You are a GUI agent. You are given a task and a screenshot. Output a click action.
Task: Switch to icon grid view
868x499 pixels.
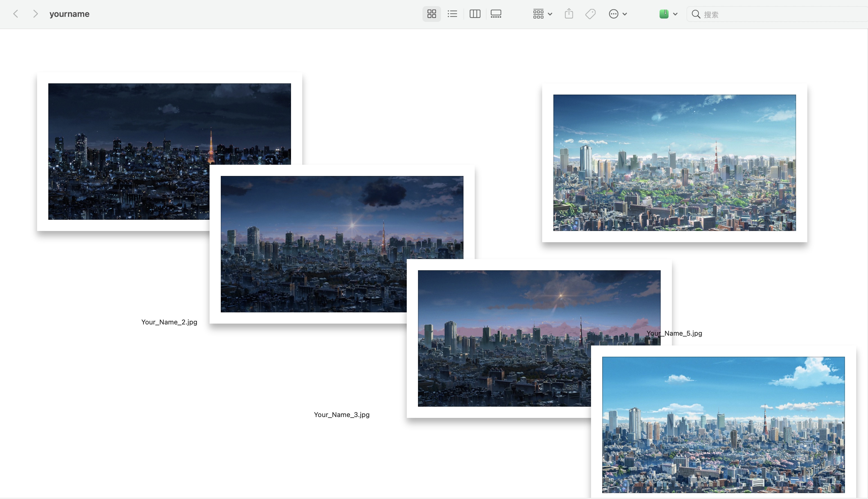431,14
